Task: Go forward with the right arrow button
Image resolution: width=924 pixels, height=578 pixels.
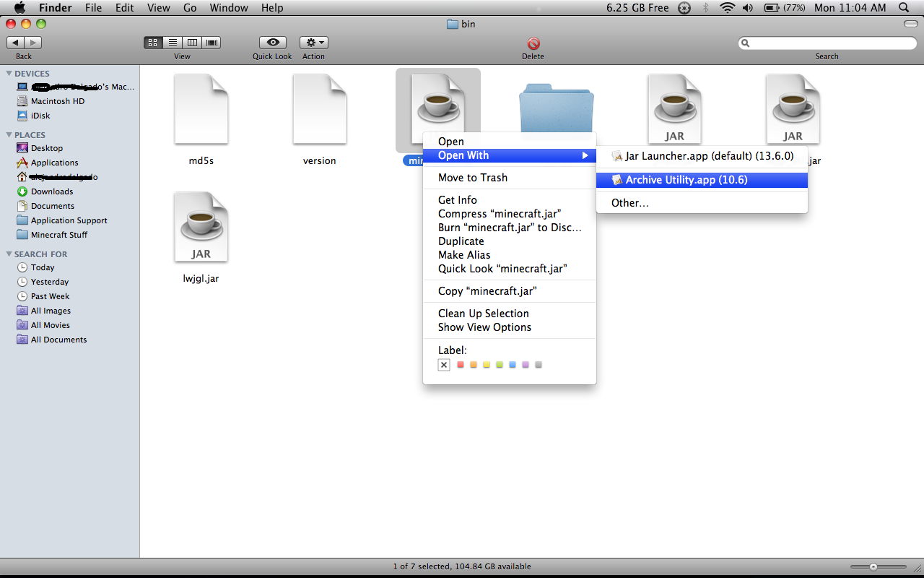Action: coord(33,43)
